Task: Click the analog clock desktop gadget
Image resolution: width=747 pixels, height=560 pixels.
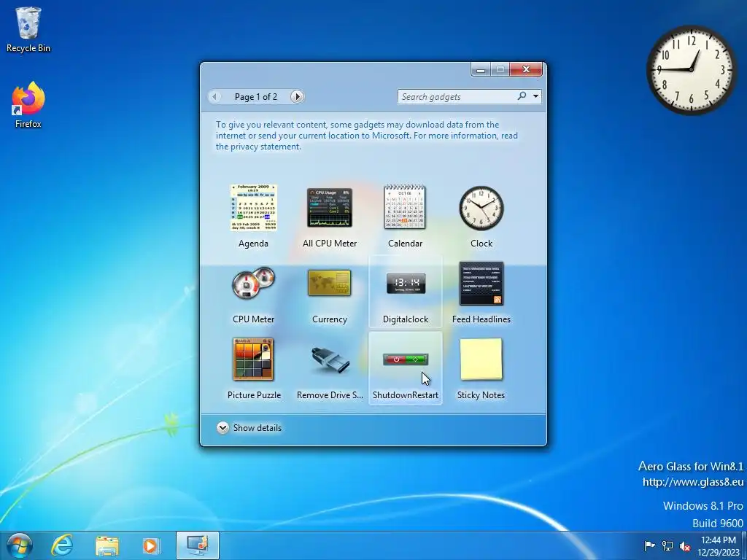Action: [691, 70]
